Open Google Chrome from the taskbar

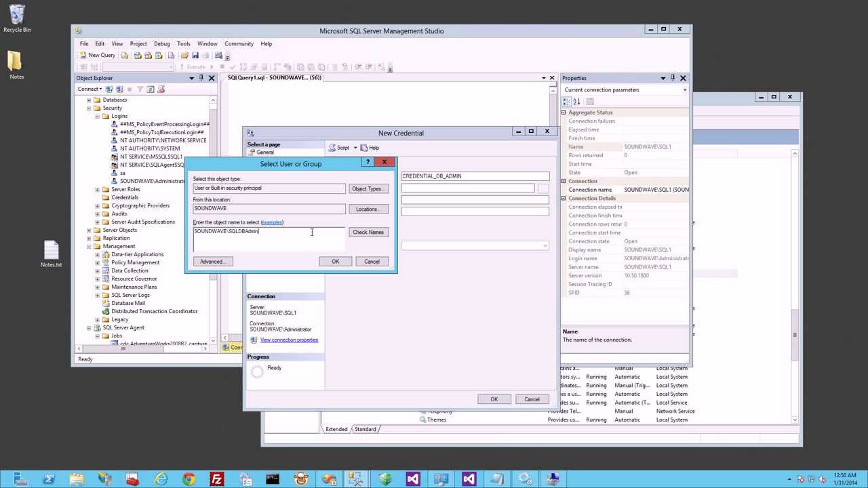pos(189,480)
